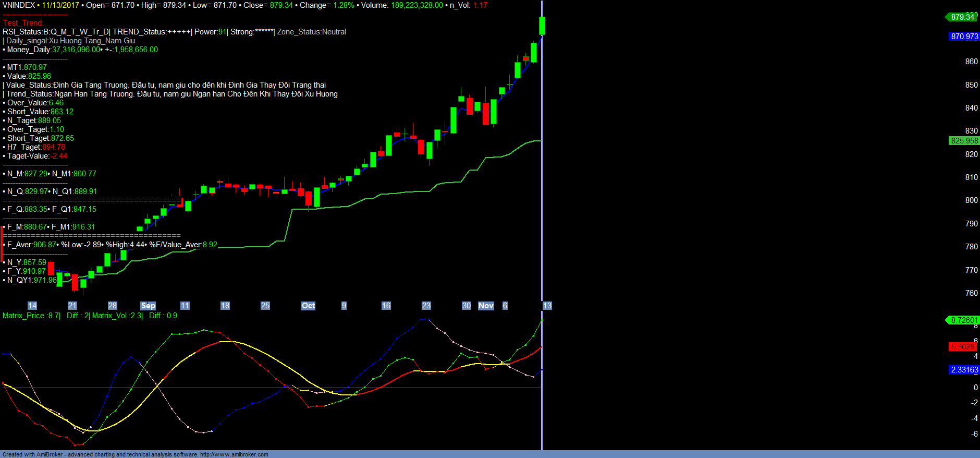Click the green 879.34 price tag
Image resolution: width=980 pixels, height=458 pixels.
[962, 17]
